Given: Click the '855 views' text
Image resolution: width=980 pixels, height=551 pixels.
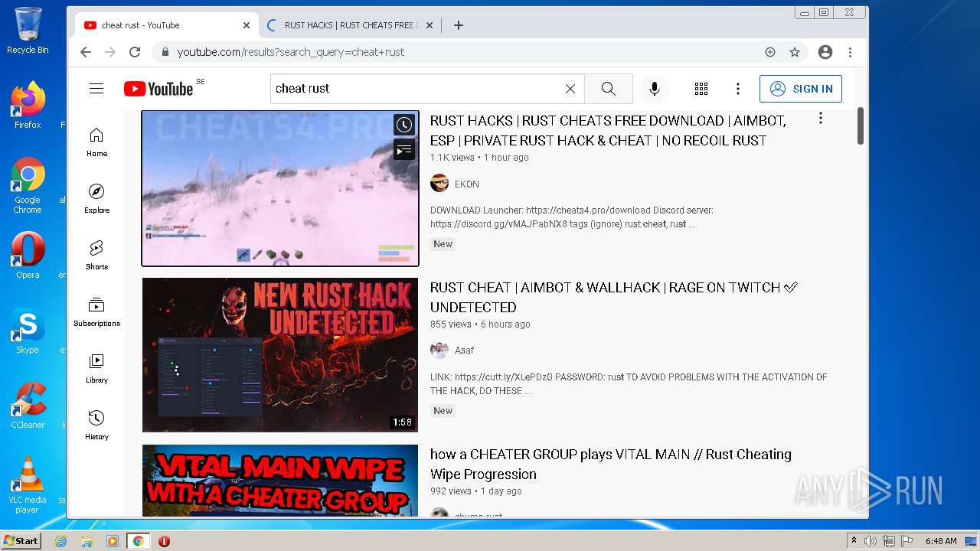Looking at the screenshot, I should [x=451, y=324].
